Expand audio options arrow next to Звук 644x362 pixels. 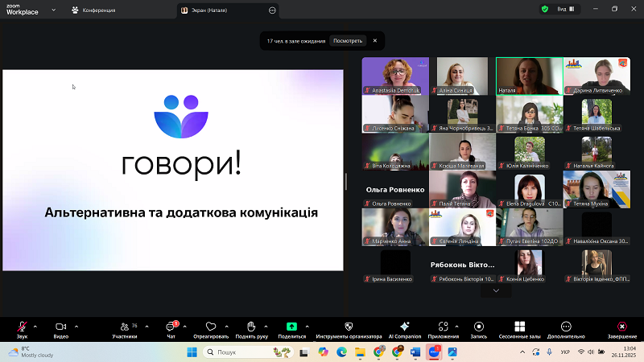click(35, 326)
